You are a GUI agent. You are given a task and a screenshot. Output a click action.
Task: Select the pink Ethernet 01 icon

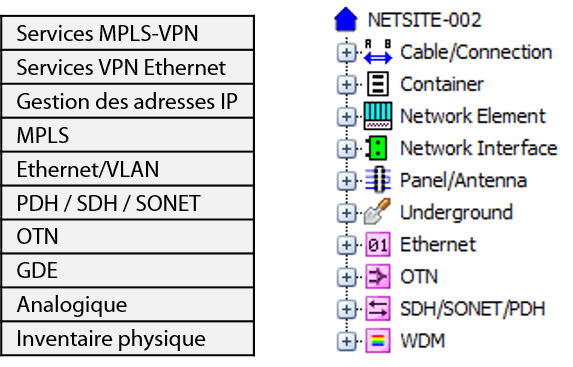coord(378,244)
